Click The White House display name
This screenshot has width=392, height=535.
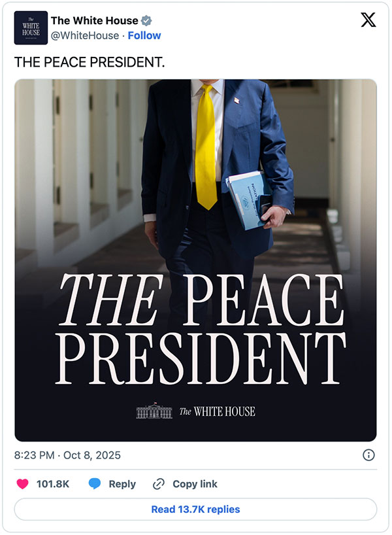[95, 21]
